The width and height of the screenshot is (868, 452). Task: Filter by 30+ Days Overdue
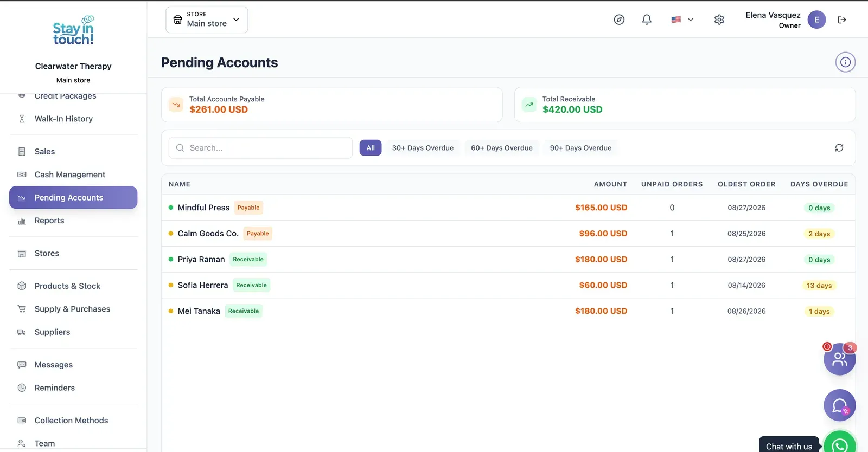coord(423,148)
